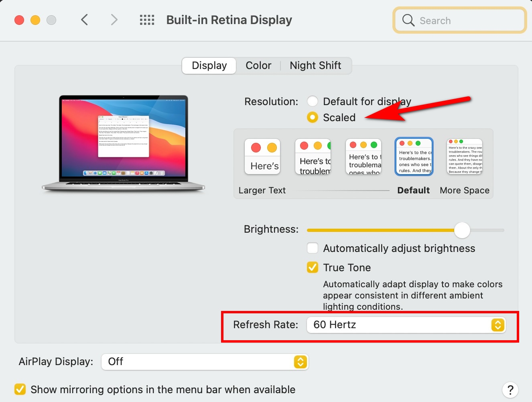This screenshot has width=532, height=402.
Task: Select the Larger Text resolution thumbnail
Action: click(x=262, y=156)
